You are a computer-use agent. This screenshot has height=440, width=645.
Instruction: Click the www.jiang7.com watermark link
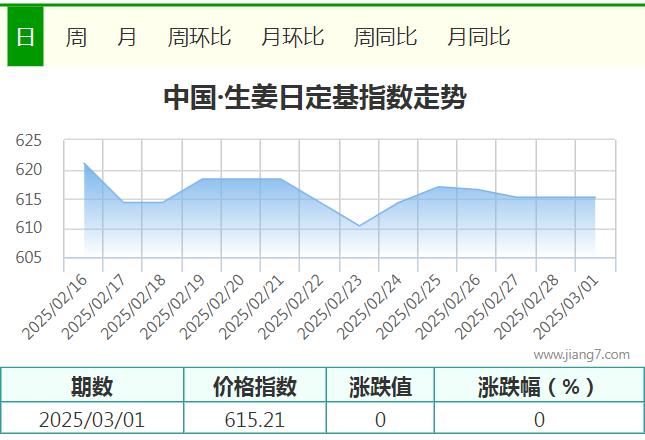point(581,354)
